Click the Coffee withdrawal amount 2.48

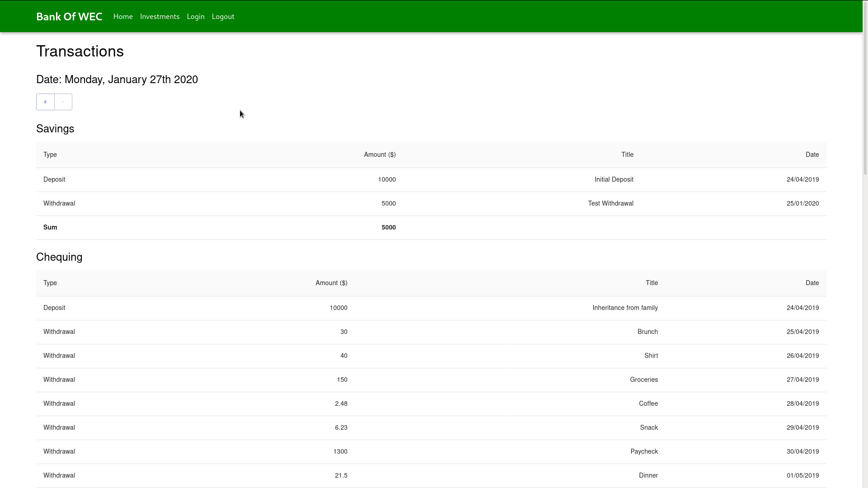pos(341,404)
